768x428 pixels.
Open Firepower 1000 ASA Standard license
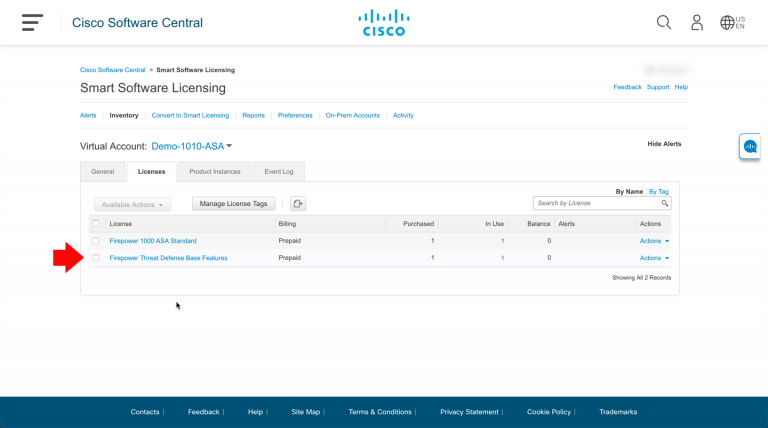[153, 241]
